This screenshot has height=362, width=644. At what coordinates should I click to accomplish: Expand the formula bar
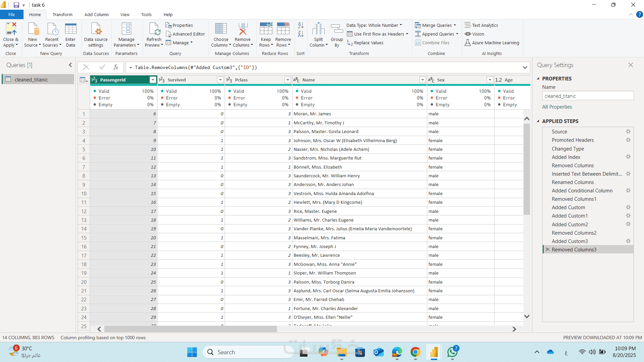(x=525, y=67)
